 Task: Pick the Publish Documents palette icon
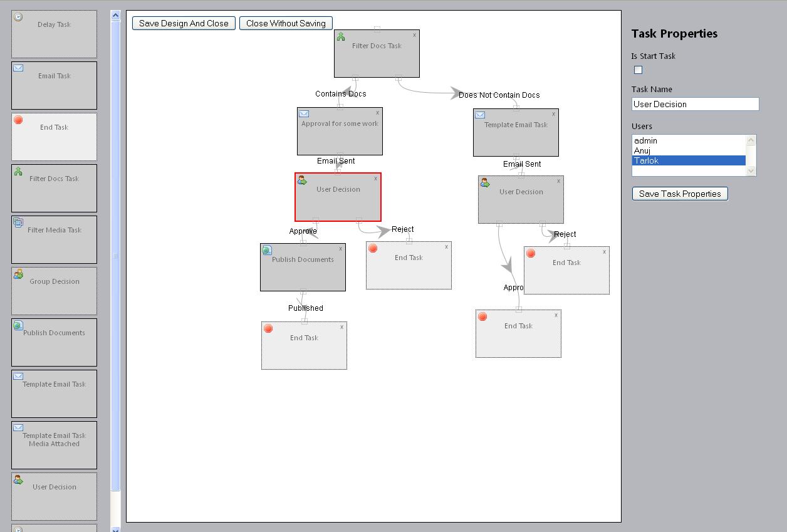18,325
